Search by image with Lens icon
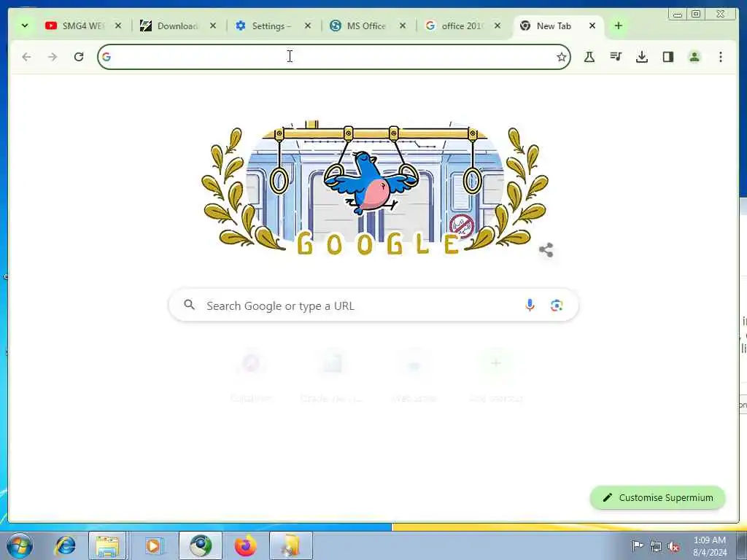747x560 pixels. point(557,306)
